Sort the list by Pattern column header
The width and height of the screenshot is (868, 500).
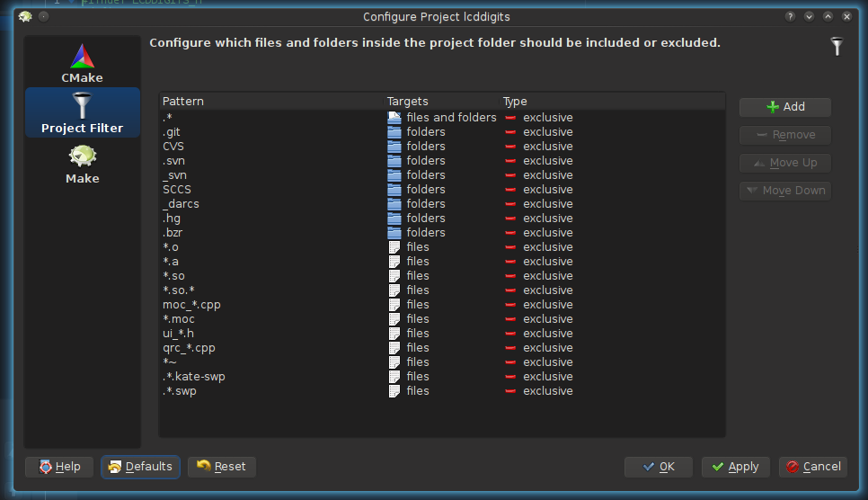click(x=270, y=102)
